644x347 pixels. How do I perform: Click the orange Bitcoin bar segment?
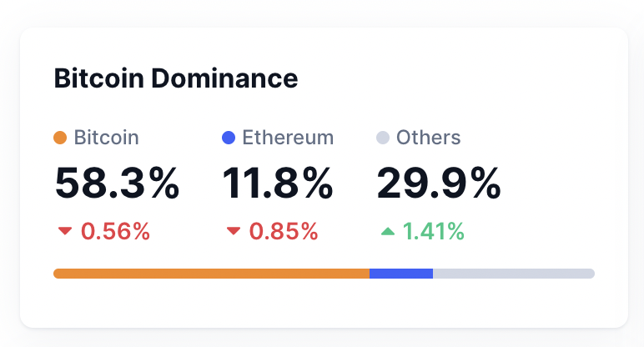tap(211, 274)
